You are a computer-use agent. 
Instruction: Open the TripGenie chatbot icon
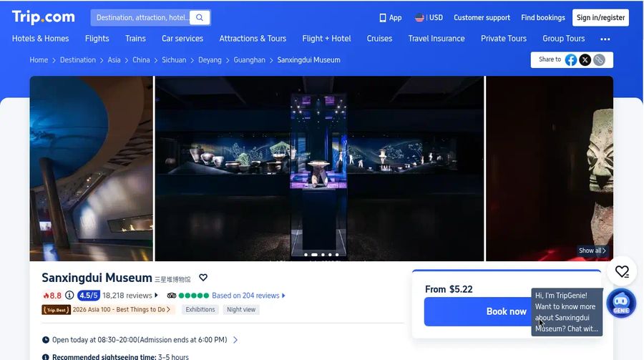pyautogui.click(x=621, y=303)
